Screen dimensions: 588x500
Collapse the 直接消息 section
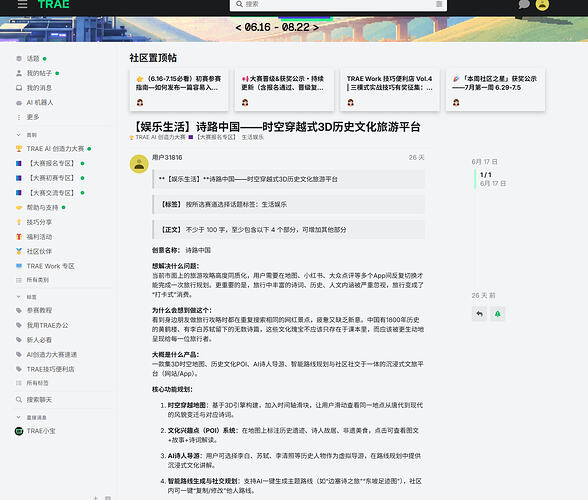pos(32,417)
